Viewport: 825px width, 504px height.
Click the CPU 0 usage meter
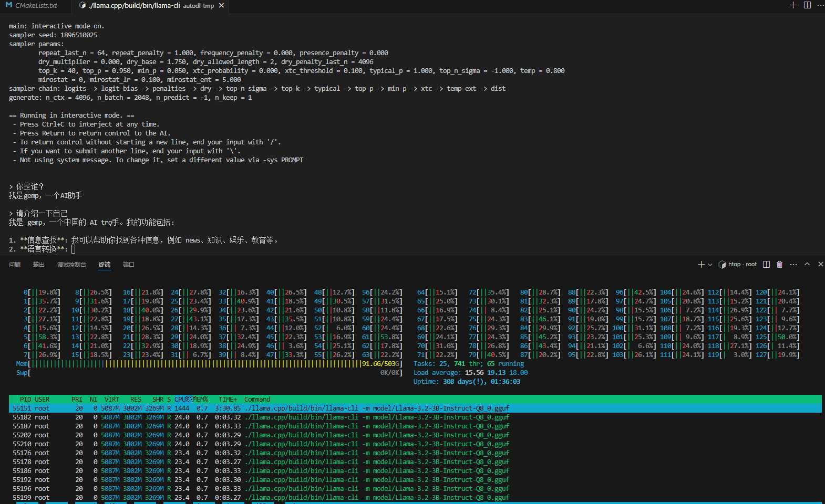coord(42,292)
